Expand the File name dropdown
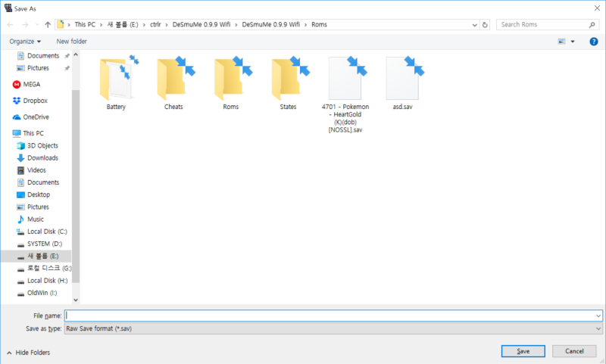The height and width of the screenshot is (364, 606). pos(598,316)
